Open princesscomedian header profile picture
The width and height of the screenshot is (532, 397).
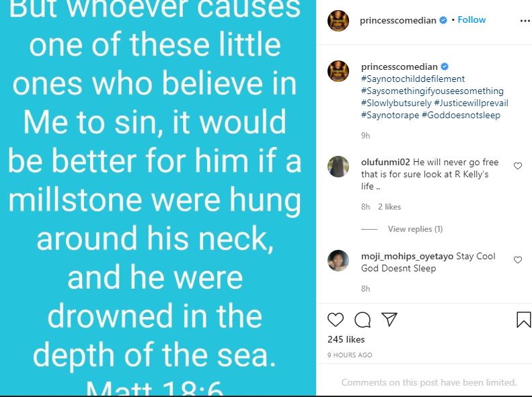coord(338,21)
